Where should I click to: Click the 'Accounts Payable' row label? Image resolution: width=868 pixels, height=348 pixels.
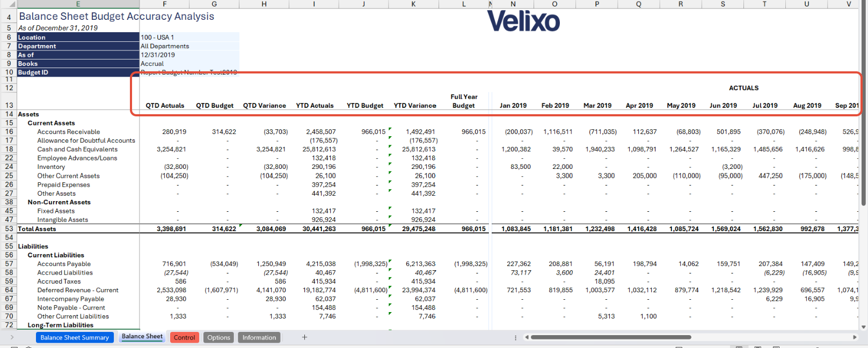pyautogui.click(x=64, y=264)
